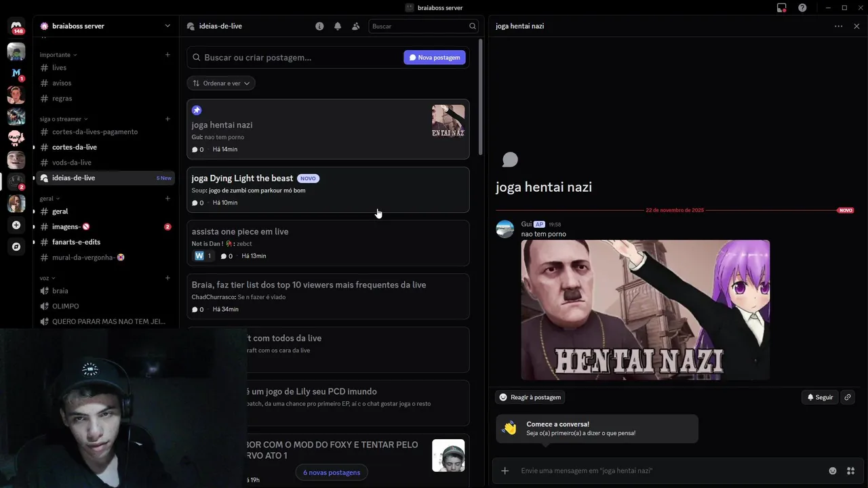Screen dimensions: 868x488
Task: Join the OLIMPO voice channel
Action: pyautogui.click(x=105, y=306)
